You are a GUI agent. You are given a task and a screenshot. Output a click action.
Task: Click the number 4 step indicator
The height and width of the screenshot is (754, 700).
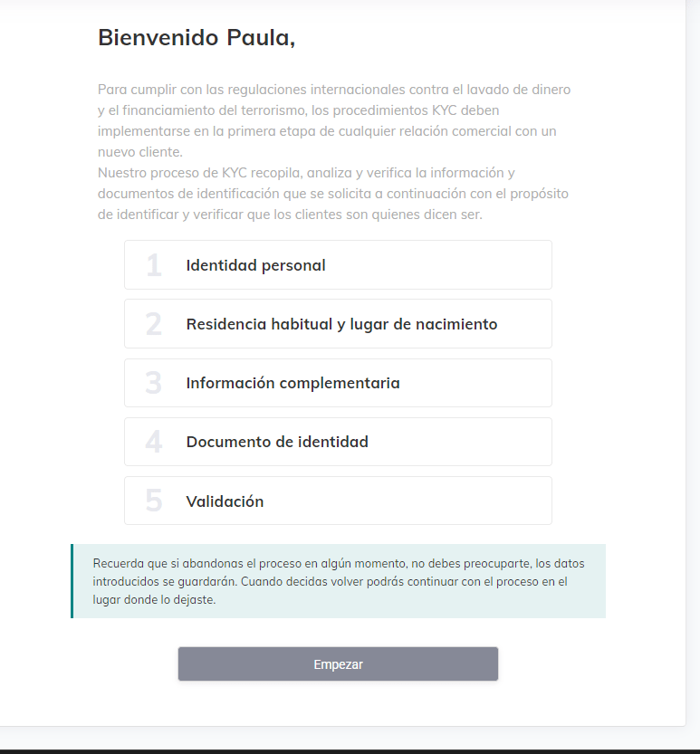tap(153, 442)
